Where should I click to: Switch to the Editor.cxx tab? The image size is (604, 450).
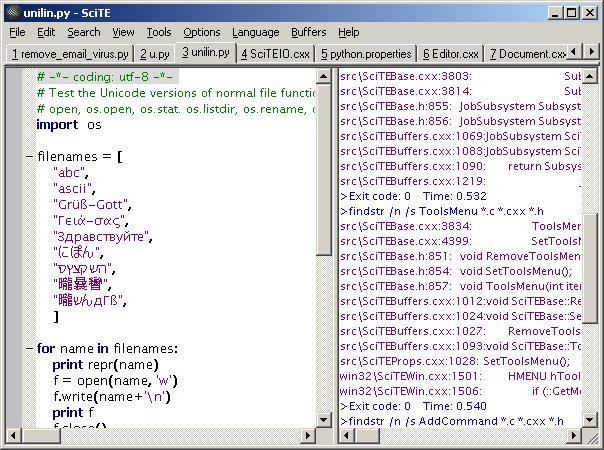point(450,54)
